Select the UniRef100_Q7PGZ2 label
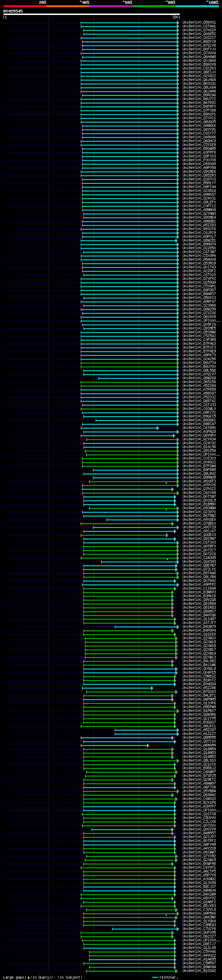 pos(199,489)
